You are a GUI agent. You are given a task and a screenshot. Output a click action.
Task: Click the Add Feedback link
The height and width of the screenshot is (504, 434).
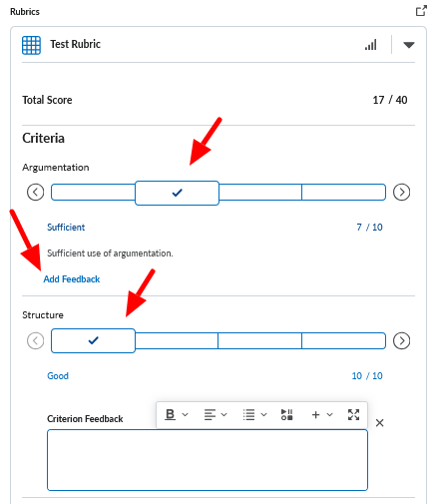[72, 278]
